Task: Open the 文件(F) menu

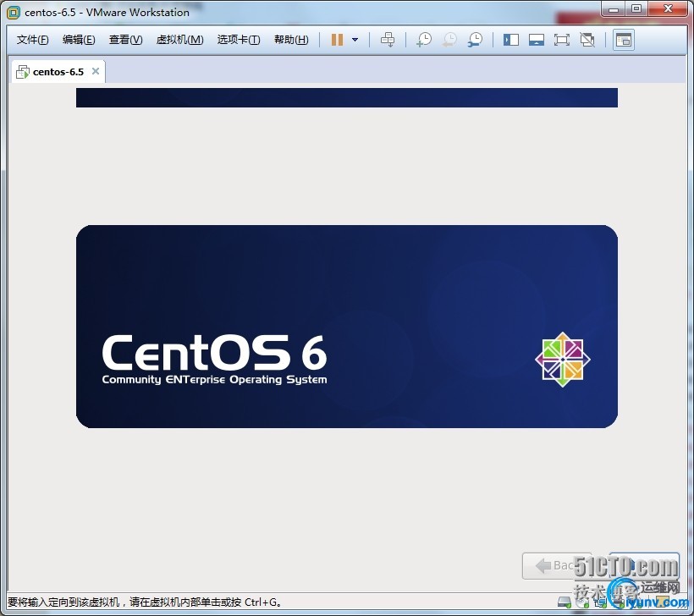Action: point(33,40)
